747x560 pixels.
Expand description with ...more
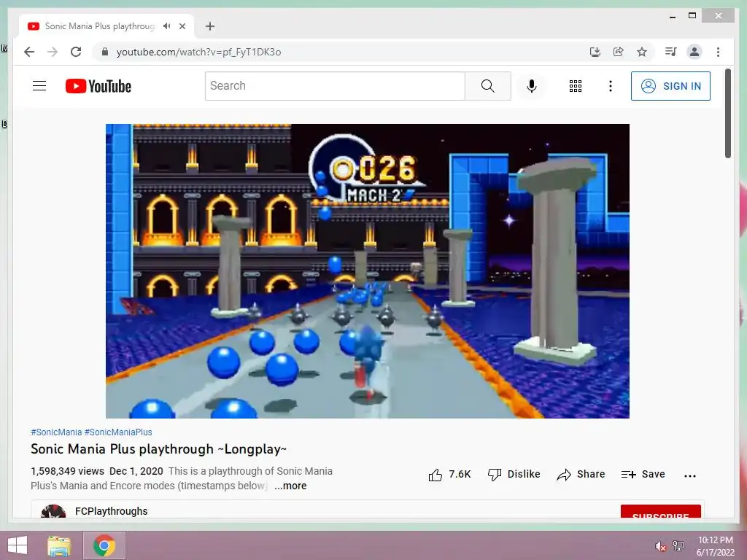click(x=290, y=486)
